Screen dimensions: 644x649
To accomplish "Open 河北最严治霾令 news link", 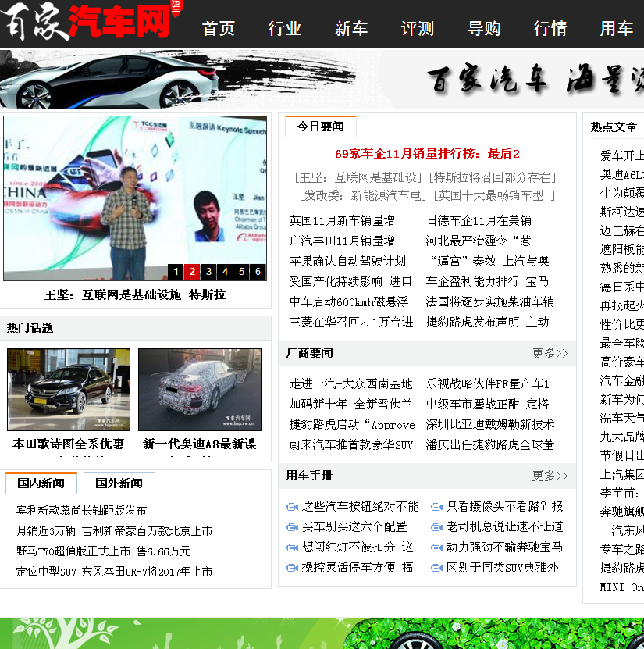I will pyautogui.click(x=479, y=241).
